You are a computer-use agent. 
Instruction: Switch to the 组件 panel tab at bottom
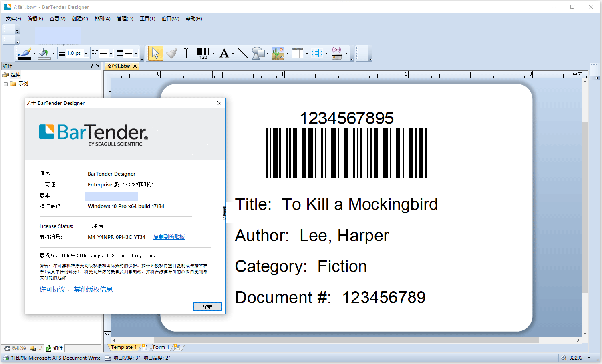coord(54,348)
